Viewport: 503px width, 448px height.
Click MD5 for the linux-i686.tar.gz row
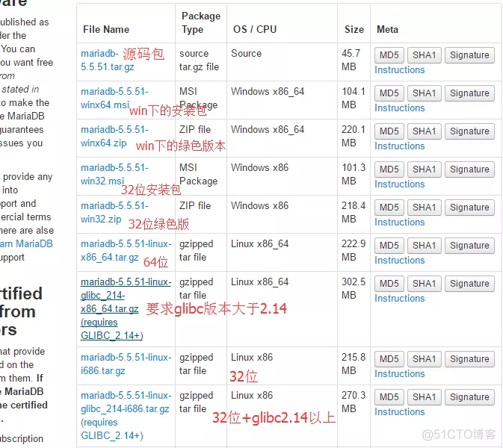pos(389,359)
